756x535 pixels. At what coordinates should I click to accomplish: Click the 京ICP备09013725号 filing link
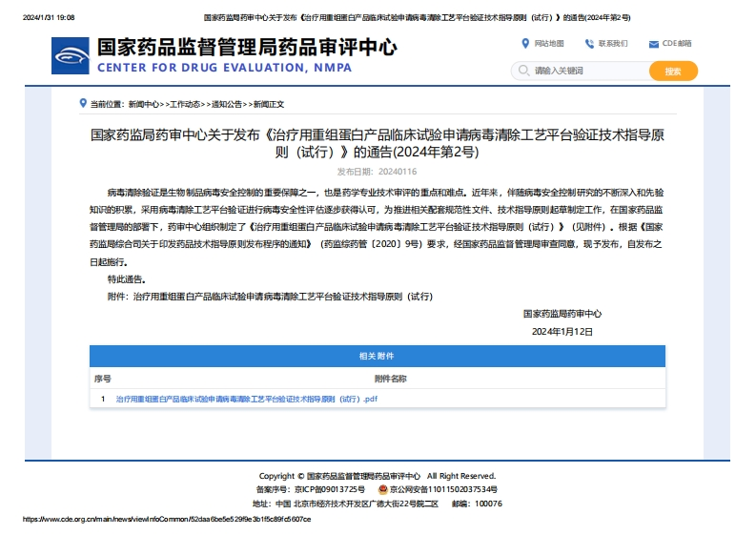[330, 489]
